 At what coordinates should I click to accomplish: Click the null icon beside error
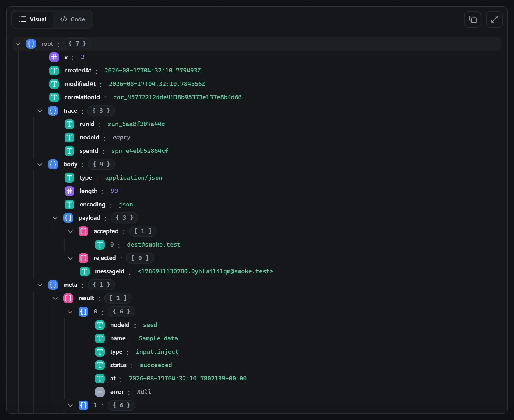[100, 392]
